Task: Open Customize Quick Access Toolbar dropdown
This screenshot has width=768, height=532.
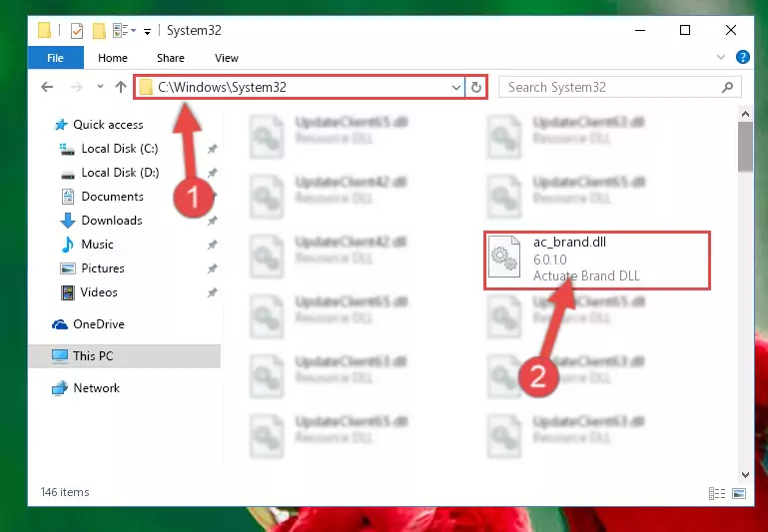Action: tap(147, 31)
